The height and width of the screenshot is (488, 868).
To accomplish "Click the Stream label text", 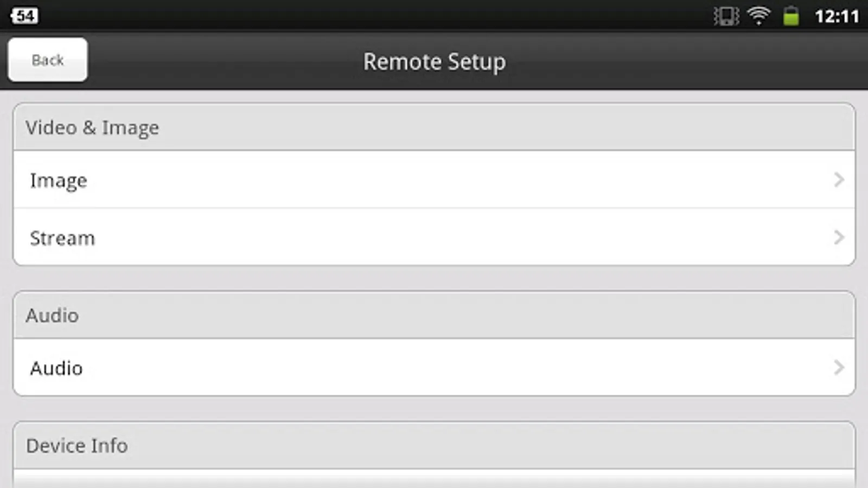I will [62, 238].
